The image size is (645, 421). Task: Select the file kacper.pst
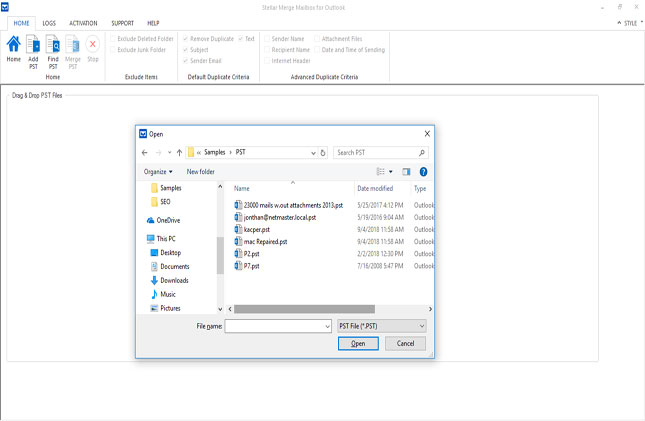[252, 229]
